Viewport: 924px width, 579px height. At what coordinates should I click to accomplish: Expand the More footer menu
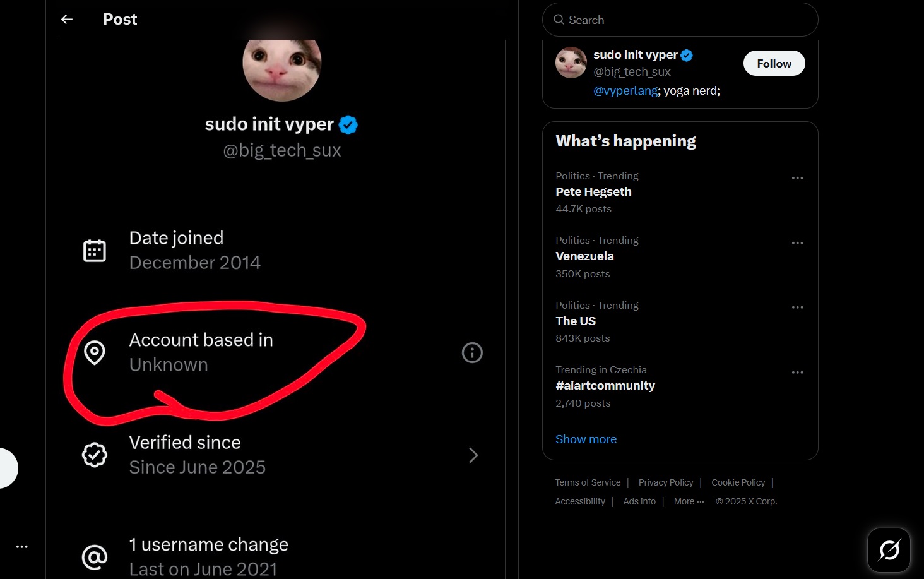689,501
